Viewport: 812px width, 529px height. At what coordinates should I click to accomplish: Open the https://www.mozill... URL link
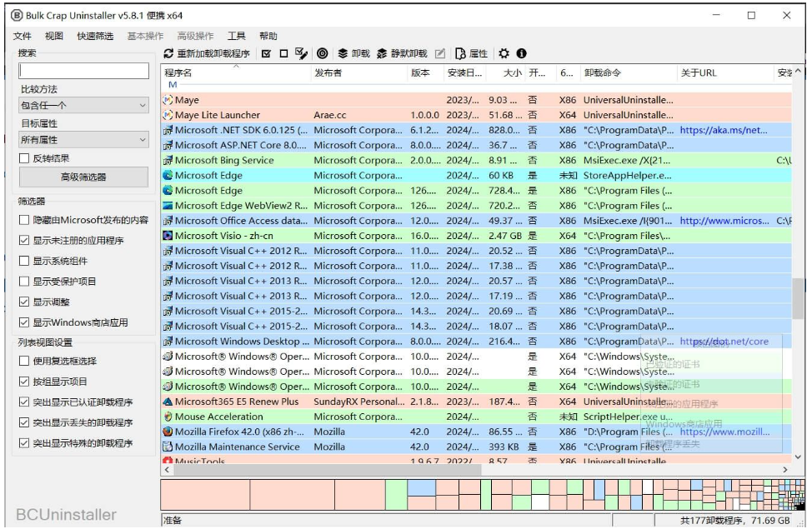point(724,432)
